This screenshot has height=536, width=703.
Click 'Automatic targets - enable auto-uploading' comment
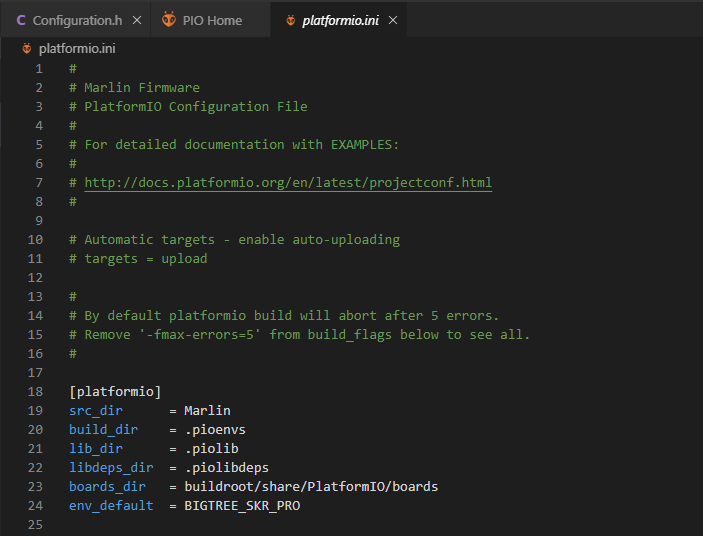[242, 240]
